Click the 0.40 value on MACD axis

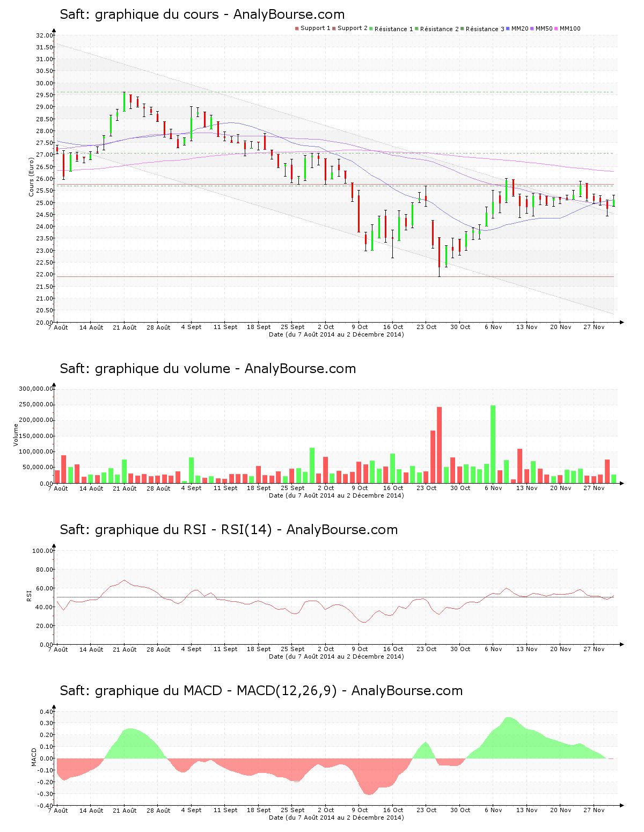point(47,712)
